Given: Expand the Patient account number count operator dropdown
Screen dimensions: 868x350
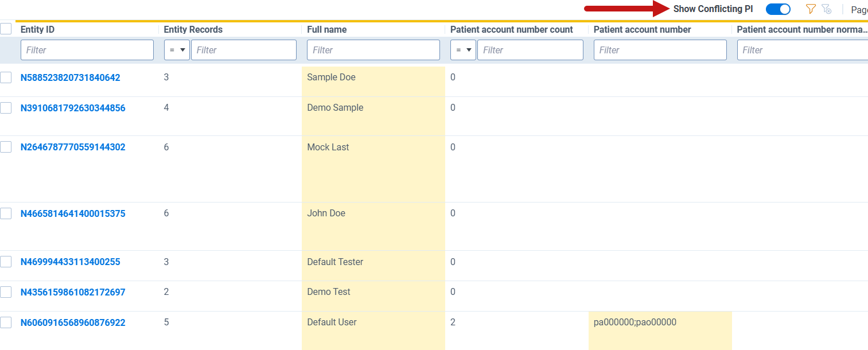Looking at the screenshot, I should (x=462, y=50).
